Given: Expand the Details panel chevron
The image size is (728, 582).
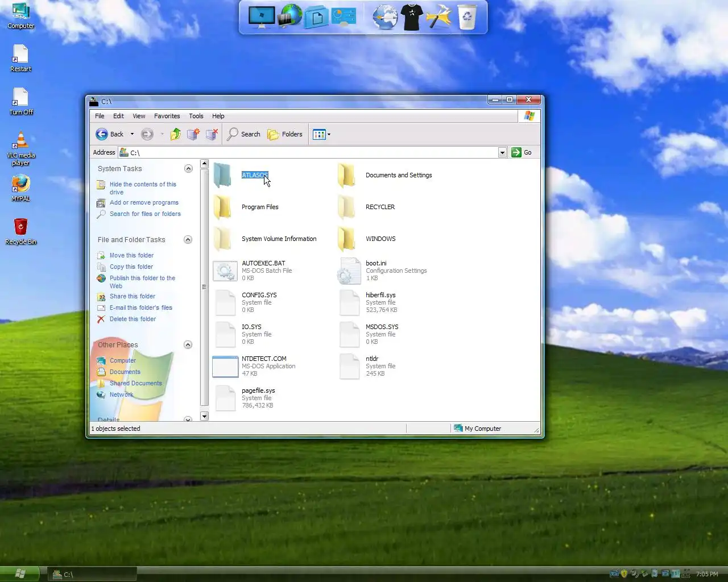Looking at the screenshot, I should tap(188, 419).
